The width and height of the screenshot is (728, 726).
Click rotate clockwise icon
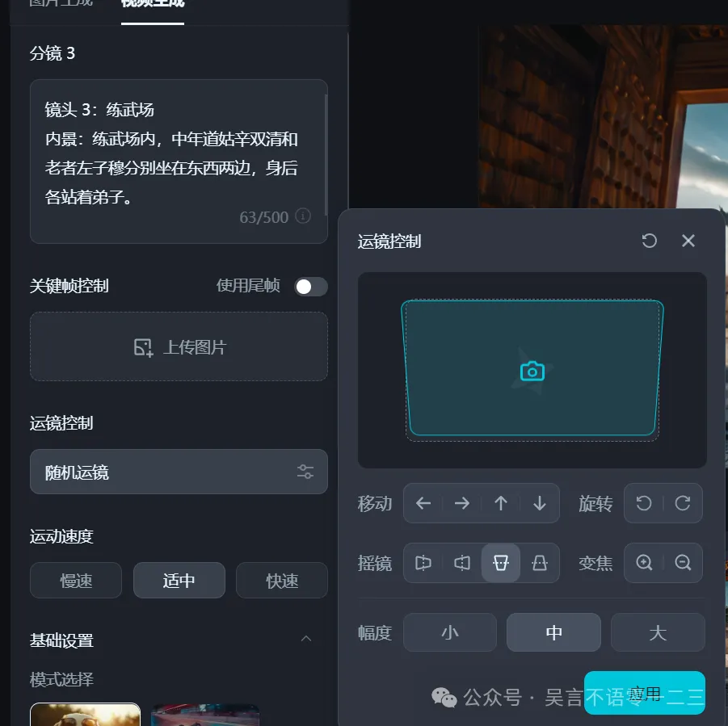pyautogui.click(x=683, y=504)
